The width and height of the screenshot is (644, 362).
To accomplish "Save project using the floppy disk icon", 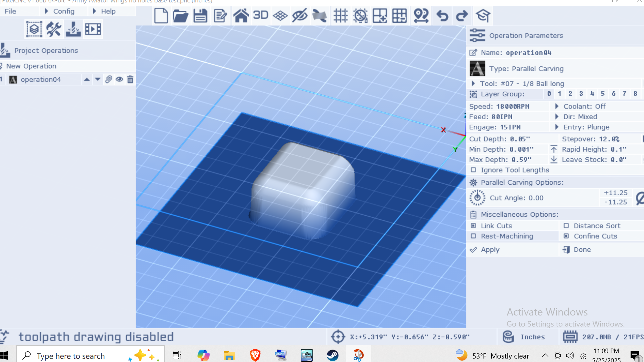I will point(200,16).
